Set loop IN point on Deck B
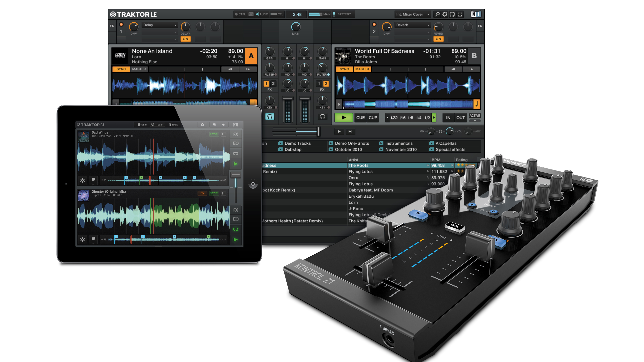644x362 pixels. coord(448,118)
